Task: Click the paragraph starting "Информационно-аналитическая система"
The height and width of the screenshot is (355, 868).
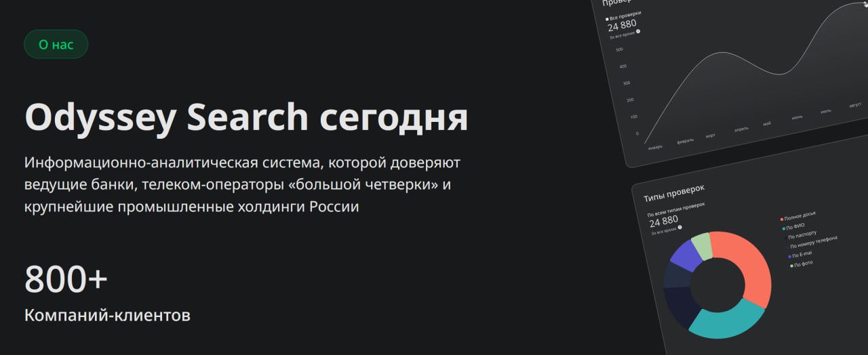Action: 242,184
